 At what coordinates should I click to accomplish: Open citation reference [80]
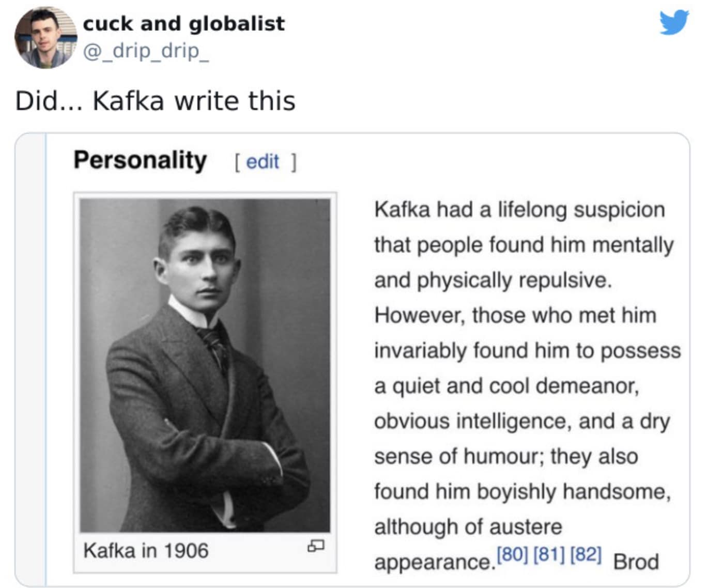coord(512,555)
